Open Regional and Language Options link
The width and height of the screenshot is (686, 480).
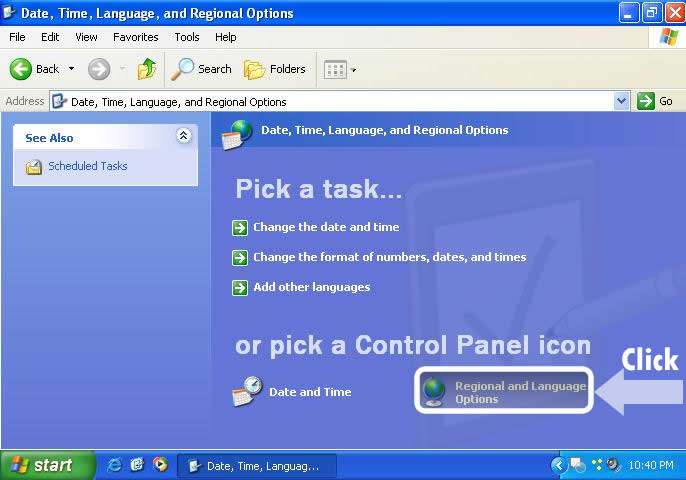point(521,392)
